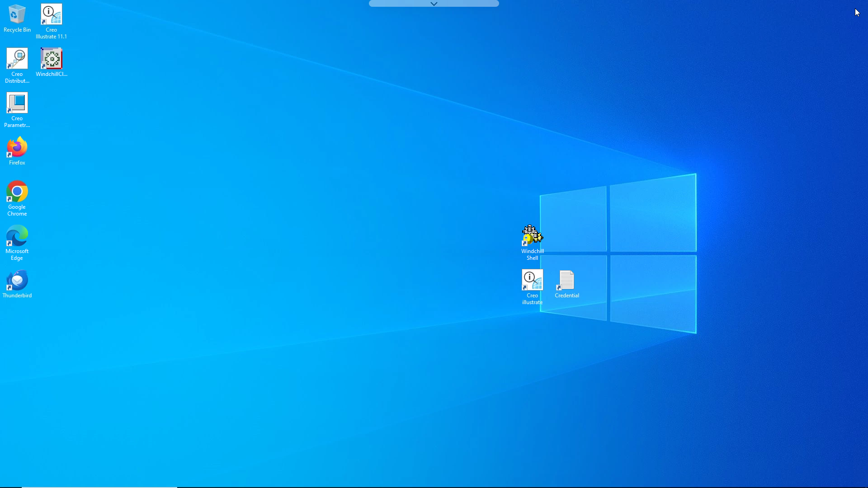Click the "Firefox" text label
Viewport: 868px width, 488px height.
(x=17, y=163)
